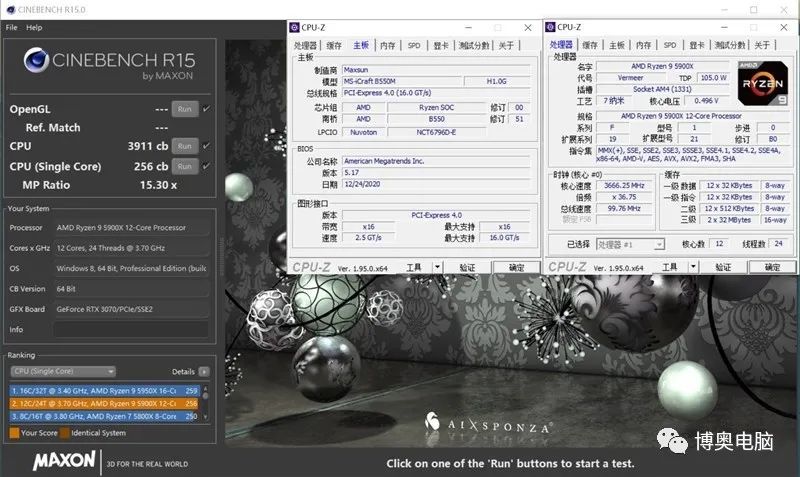Switch to 内存 tab in left CPU-Z
The image size is (800, 477).
coord(388,45)
